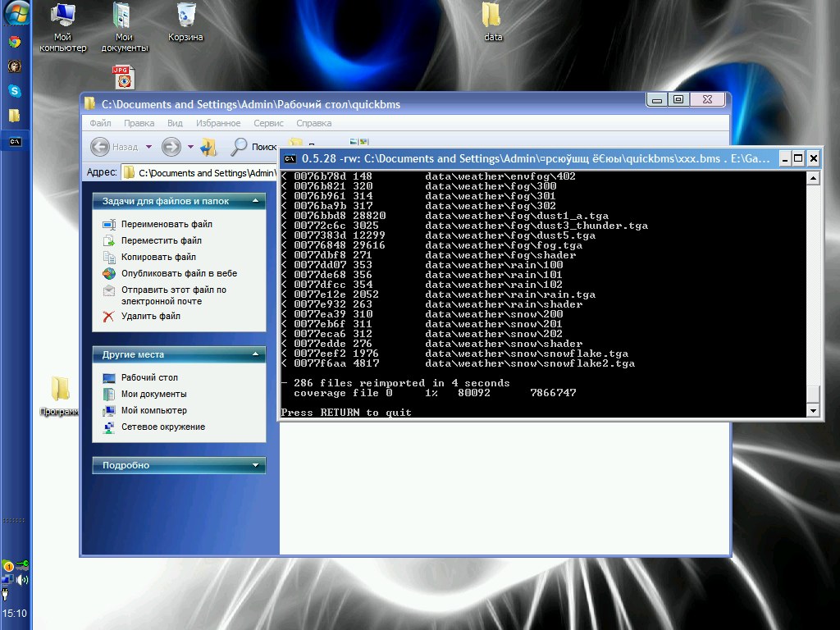Screen dimensions: 840x630
Task: Click console scrollbar down arrow
Action: 813,411
